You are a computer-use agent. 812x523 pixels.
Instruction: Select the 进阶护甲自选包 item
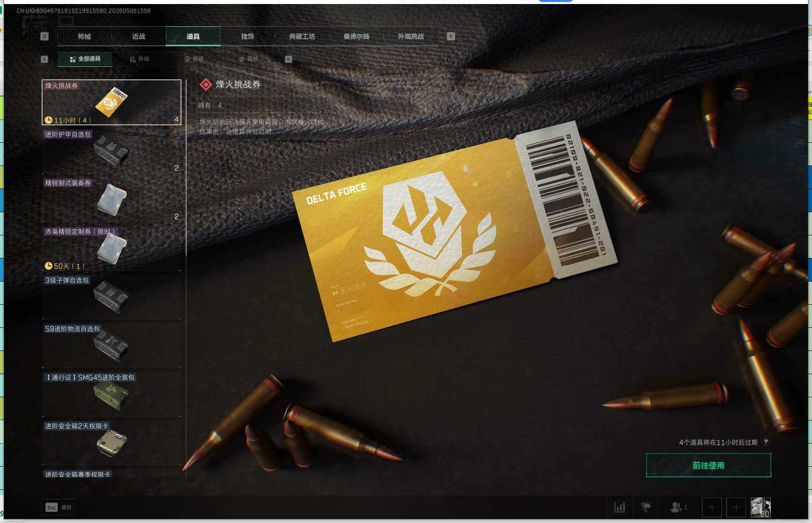click(112, 151)
